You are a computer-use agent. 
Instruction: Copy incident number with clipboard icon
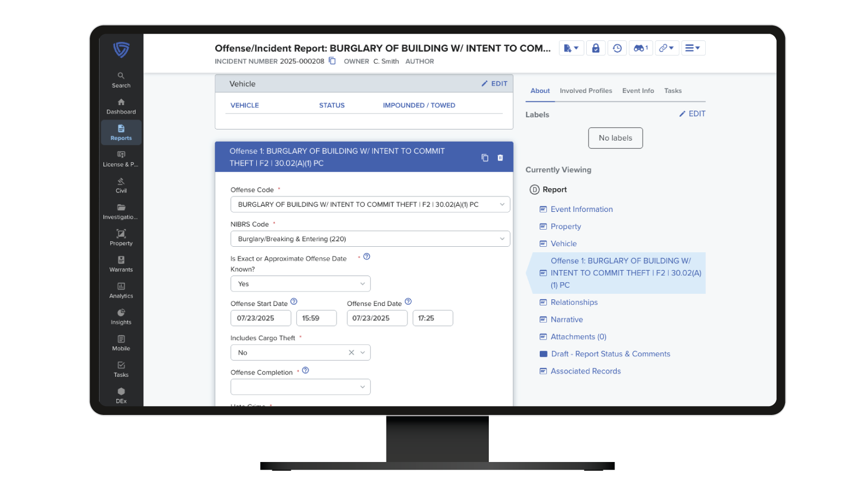tap(332, 61)
